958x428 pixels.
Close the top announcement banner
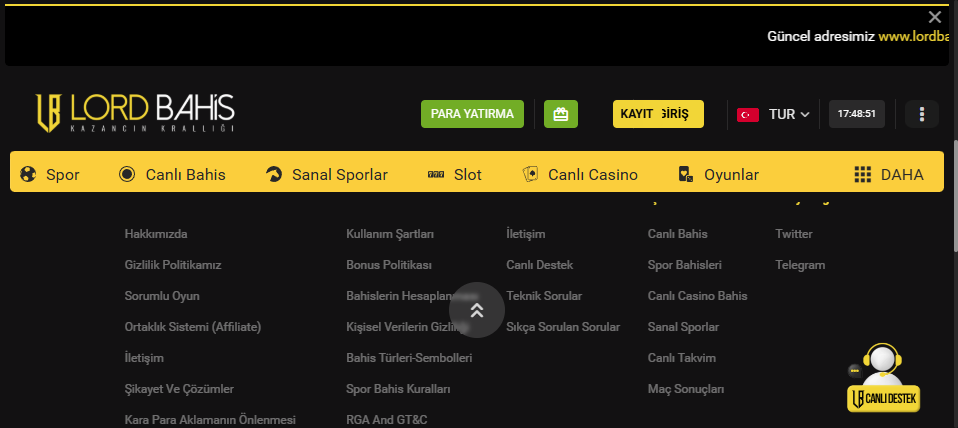[935, 17]
